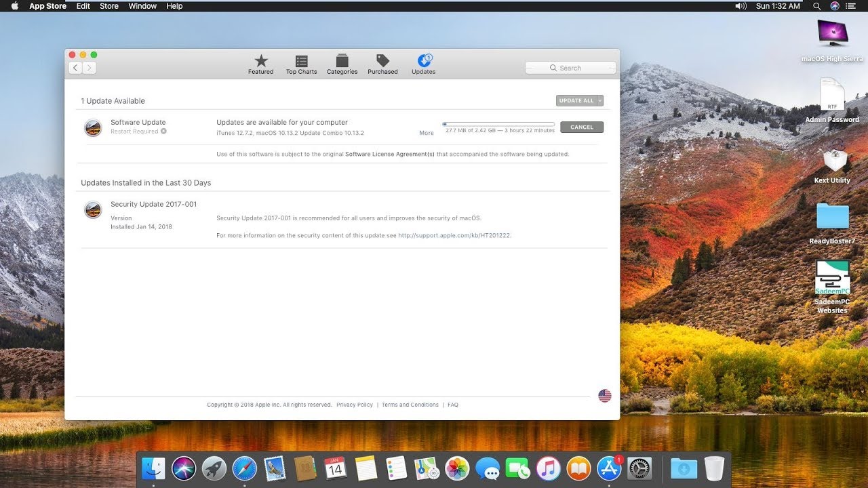This screenshot has width=868, height=488.
Task: Open Mail from the Dock
Action: click(x=275, y=468)
